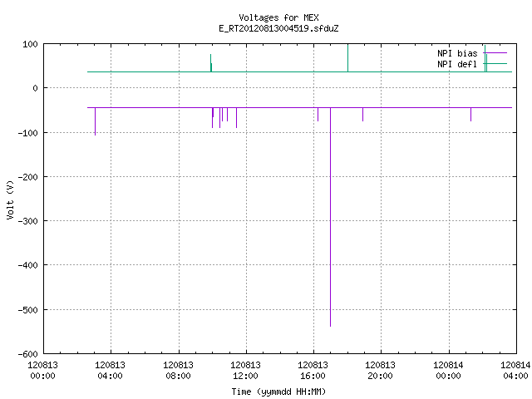Click the y-axis tick label -100
Viewport: 532px width, 399px height.
click(x=27, y=133)
